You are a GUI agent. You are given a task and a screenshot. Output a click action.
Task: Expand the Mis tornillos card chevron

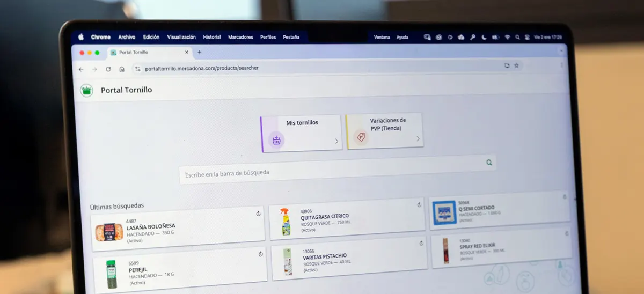click(336, 142)
